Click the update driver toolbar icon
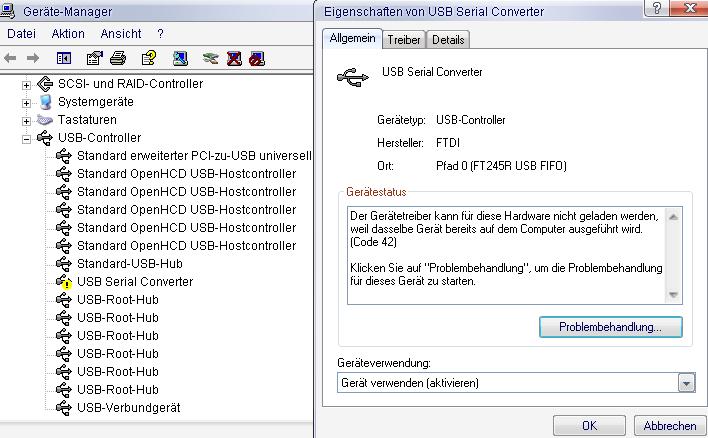The height and width of the screenshot is (438, 708). click(210, 59)
